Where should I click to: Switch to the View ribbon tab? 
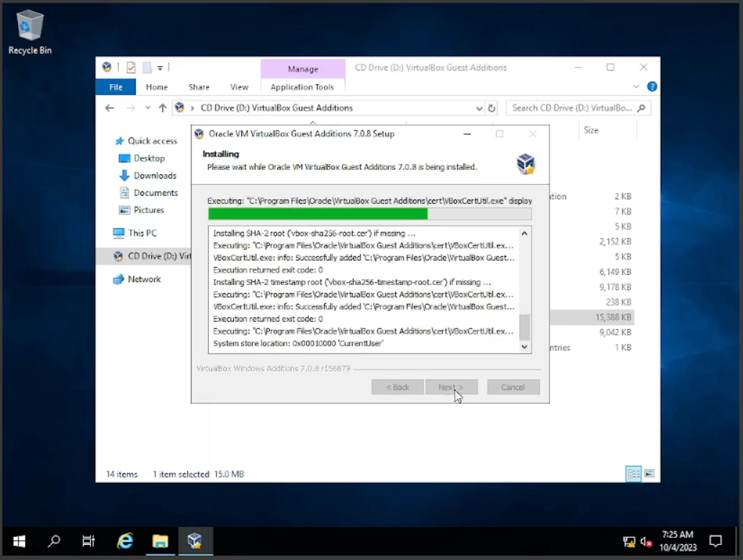pyautogui.click(x=239, y=87)
